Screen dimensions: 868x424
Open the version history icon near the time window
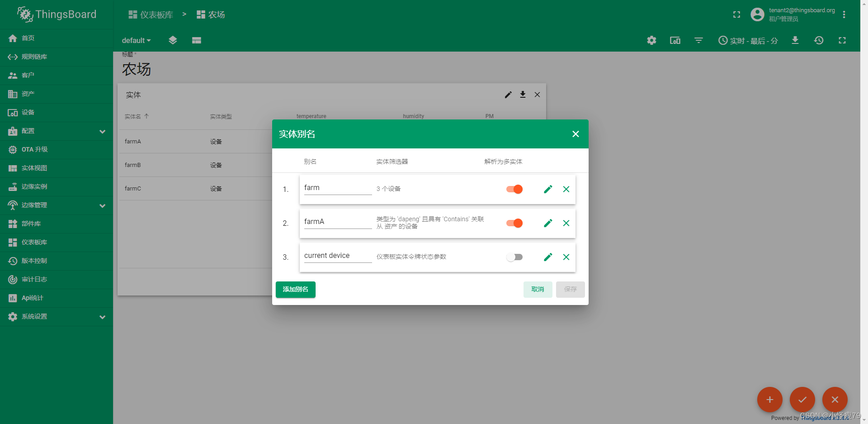[x=819, y=40]
